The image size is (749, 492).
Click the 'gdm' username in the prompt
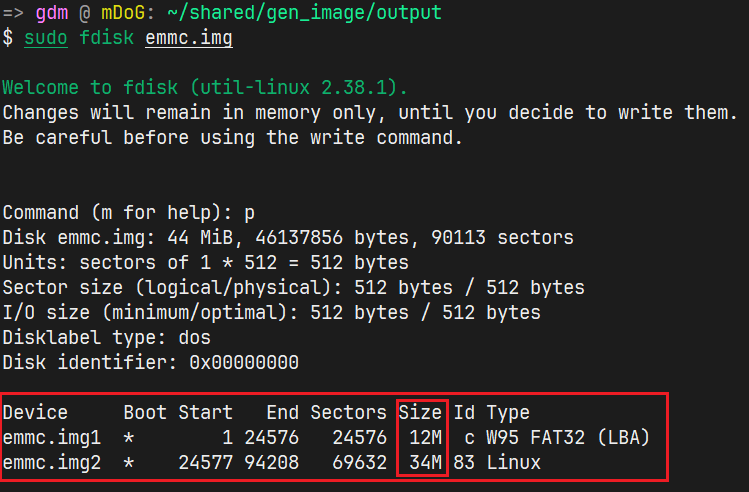(52, 13)
